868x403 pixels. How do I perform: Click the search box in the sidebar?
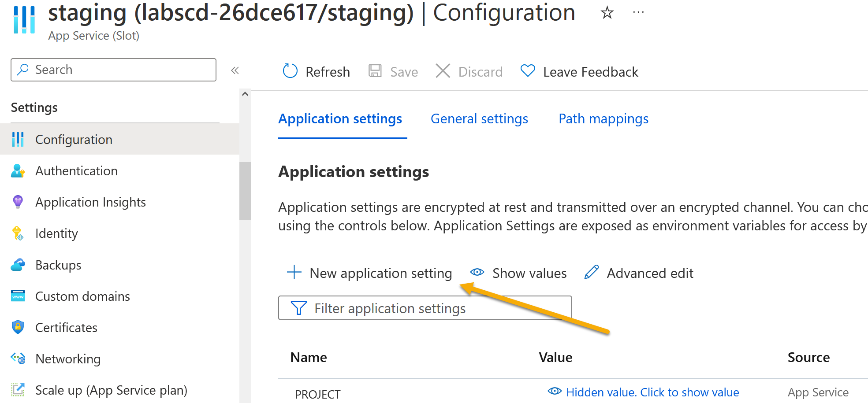tap(113, 70)
